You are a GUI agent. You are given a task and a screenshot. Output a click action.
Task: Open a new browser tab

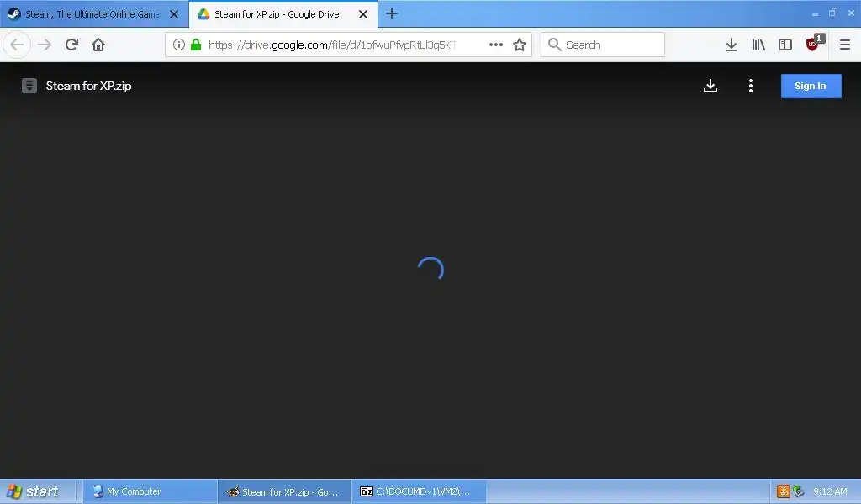pyautogui.click(x=392, y=13)
